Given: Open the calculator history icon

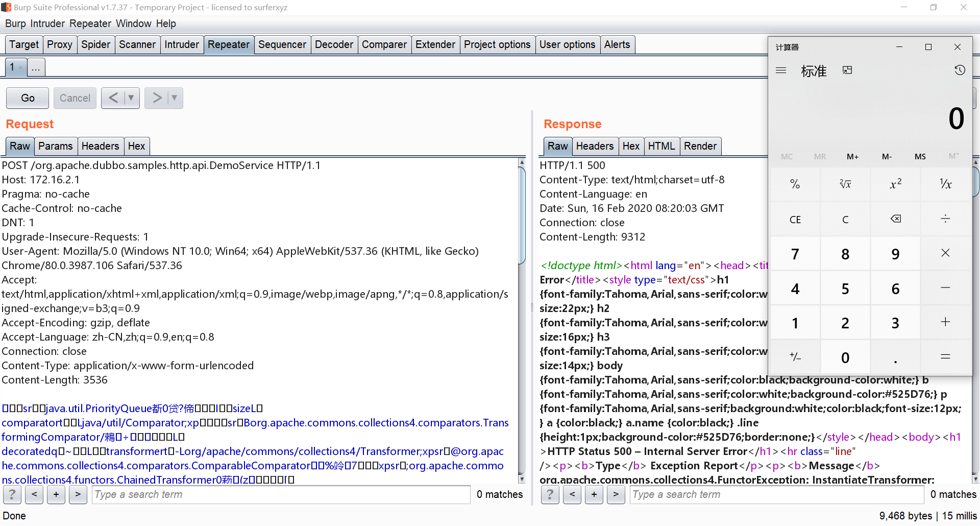Looking at the screenshot, I should [960, 70].
